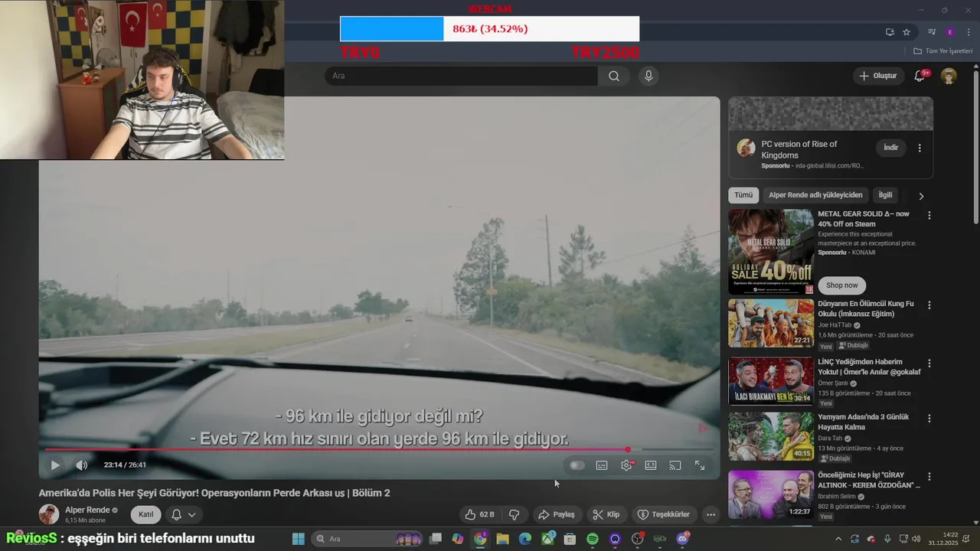Open the LİNÇ Yediğimden Haberim Yoktu thumbnail
Screen dimensions: 980x551
pyautogui.click(x=771, y=381)
